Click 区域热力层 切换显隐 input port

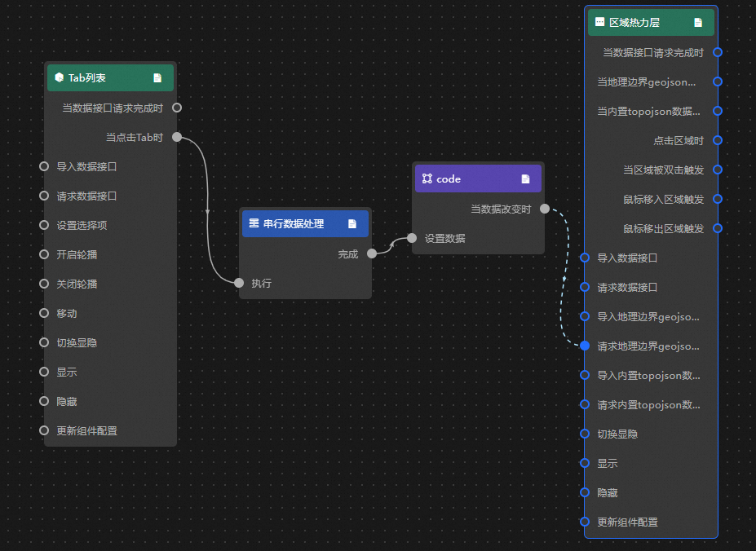585,434
